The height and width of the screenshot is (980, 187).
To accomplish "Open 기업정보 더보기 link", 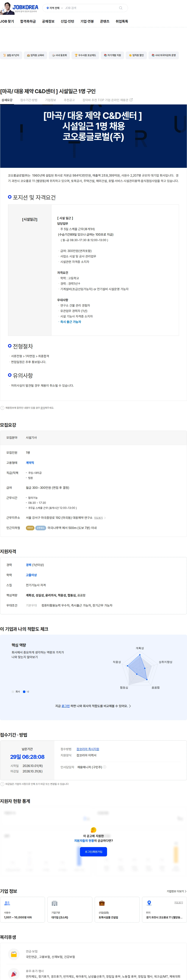I will (x=176, y=891).
